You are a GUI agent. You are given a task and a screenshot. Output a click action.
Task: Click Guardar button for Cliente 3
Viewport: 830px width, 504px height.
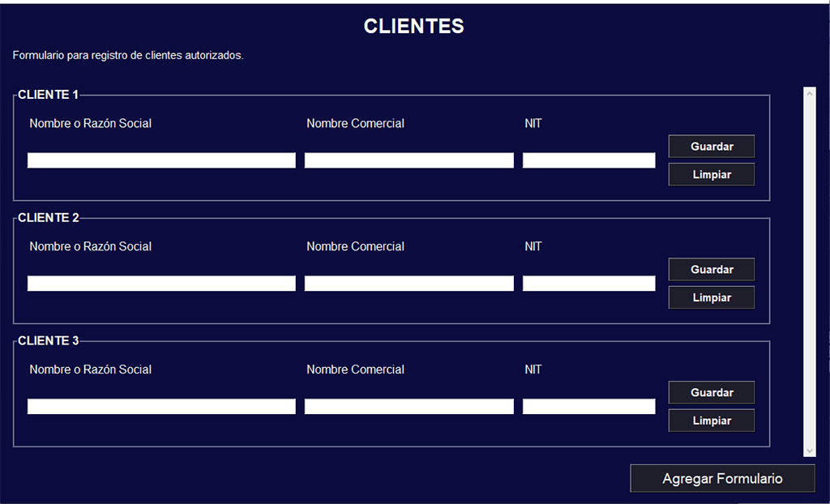[x=712, y=392]
